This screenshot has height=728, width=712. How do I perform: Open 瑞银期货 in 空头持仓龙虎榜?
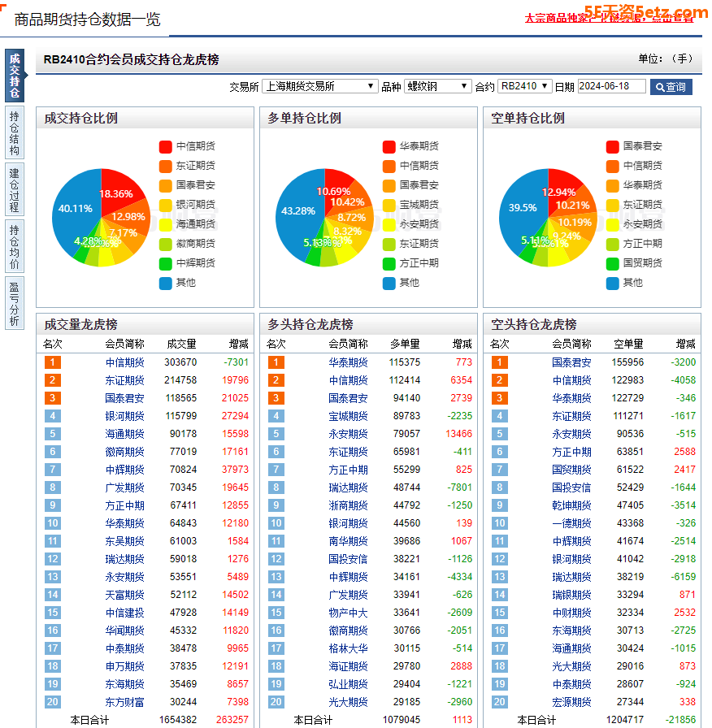click(x=571, y=596)
